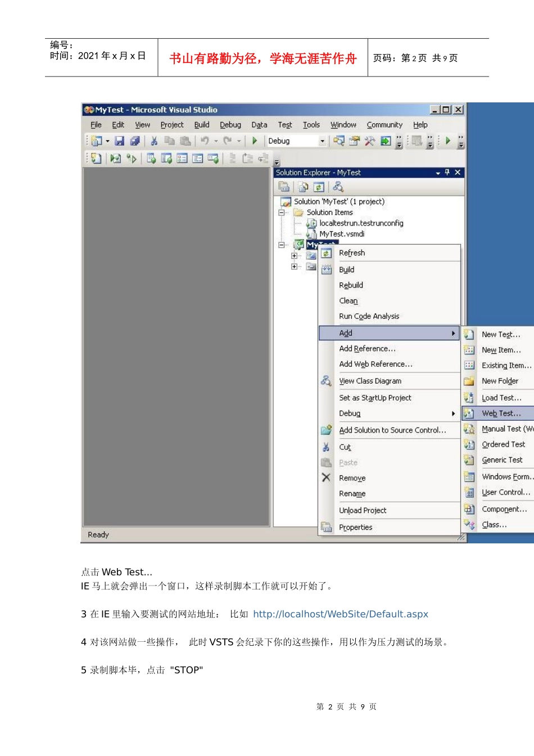
Task: Click the Undo arrow icon
Action: click(205, 141)
